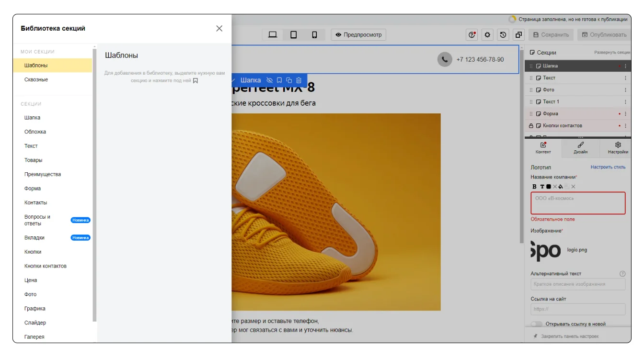Switch to tablet preview mode
644x357 pixels.
[294, 35]
